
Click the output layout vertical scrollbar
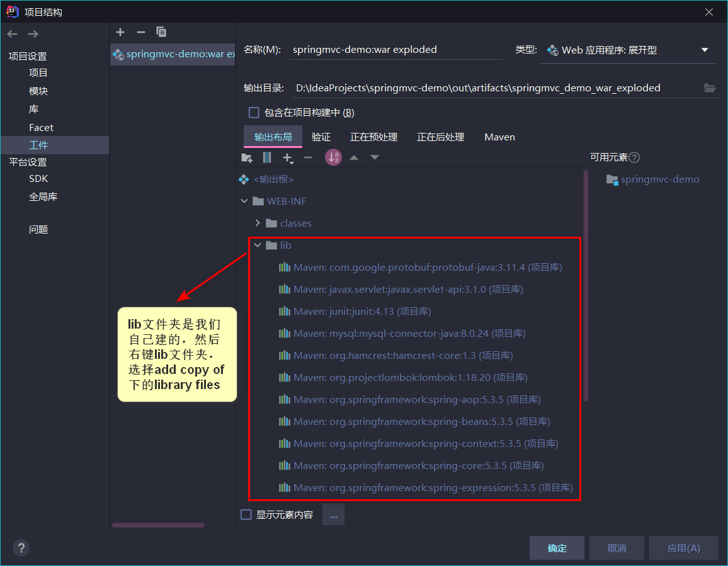point(586,286)
